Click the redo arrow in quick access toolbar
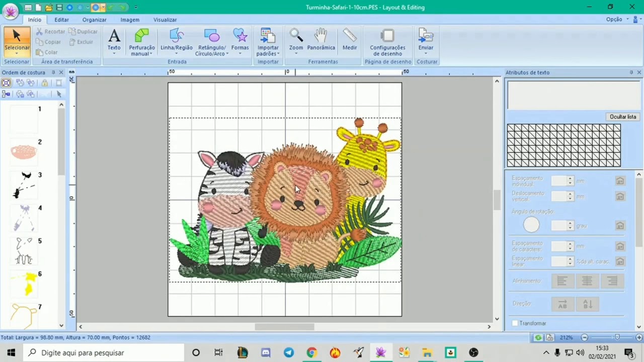Image resolution: width=644 pixels, height=362 pixels. [x=122, y=8]
